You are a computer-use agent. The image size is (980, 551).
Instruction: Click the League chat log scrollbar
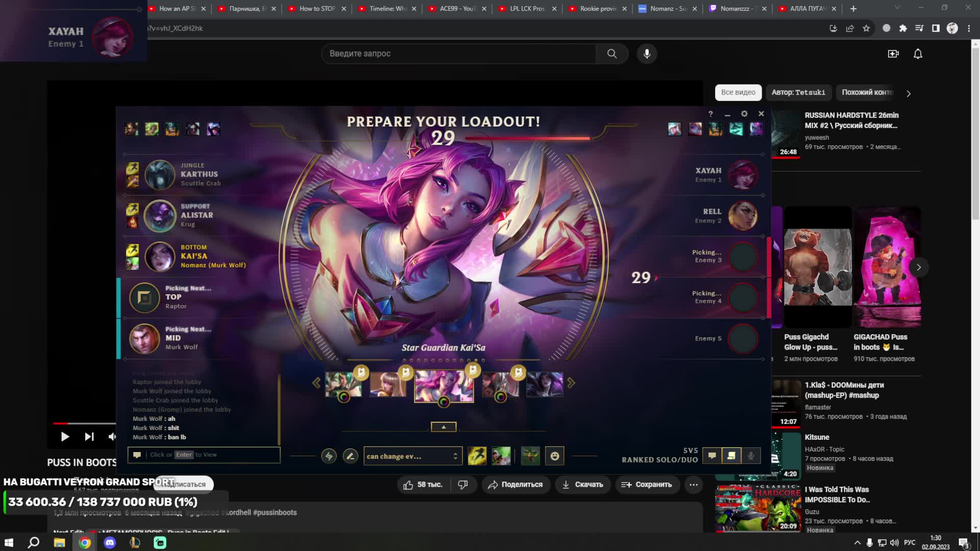(x=279, y=409)
